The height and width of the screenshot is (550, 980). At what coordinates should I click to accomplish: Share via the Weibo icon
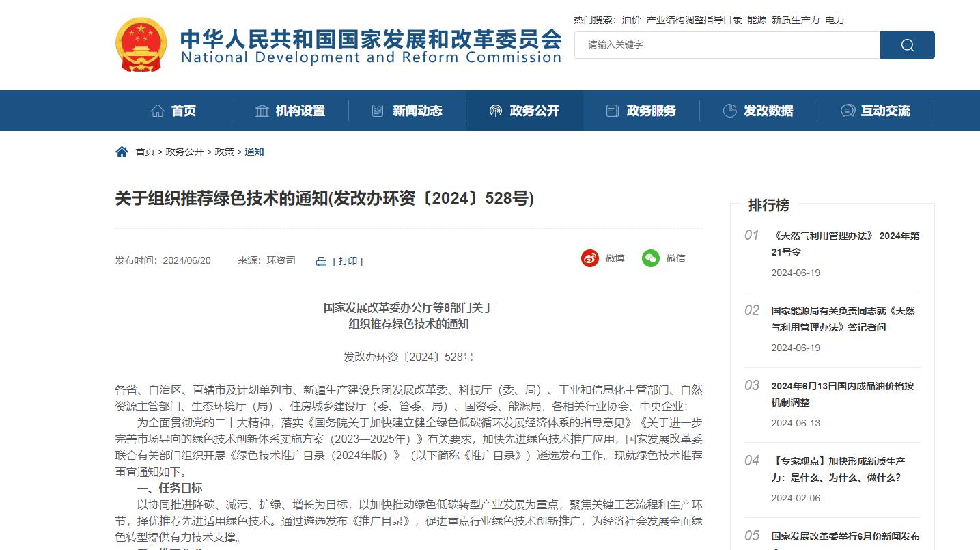click(590, 258)
